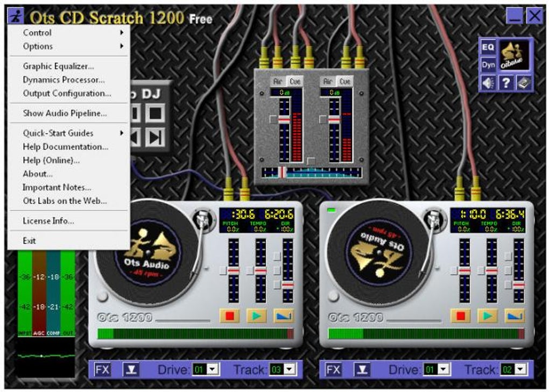Image resolution: width=549 pixels, height=392 pixels.
Task: Open the Drive dropdown for the right deck
Action: 444,369
